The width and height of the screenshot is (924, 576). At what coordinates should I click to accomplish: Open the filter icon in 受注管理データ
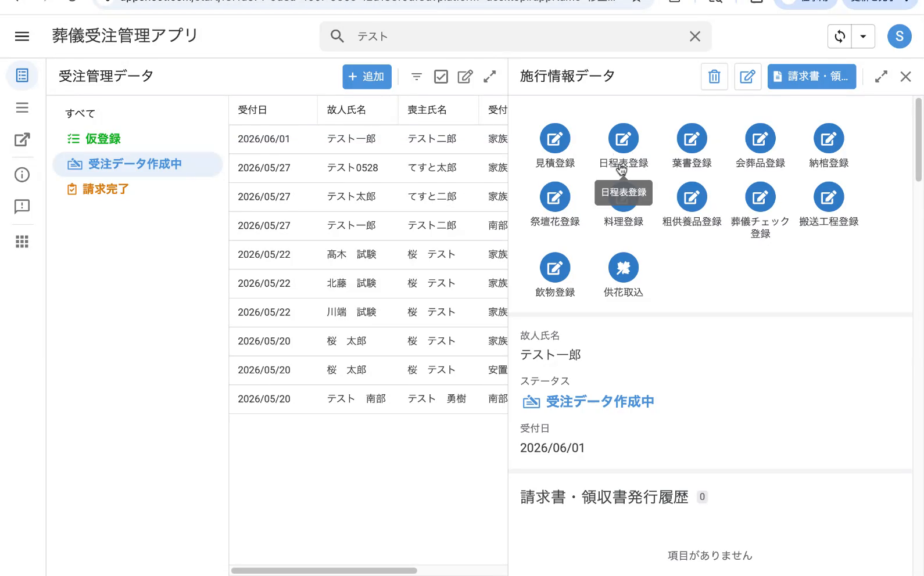[x=417, y=77]
